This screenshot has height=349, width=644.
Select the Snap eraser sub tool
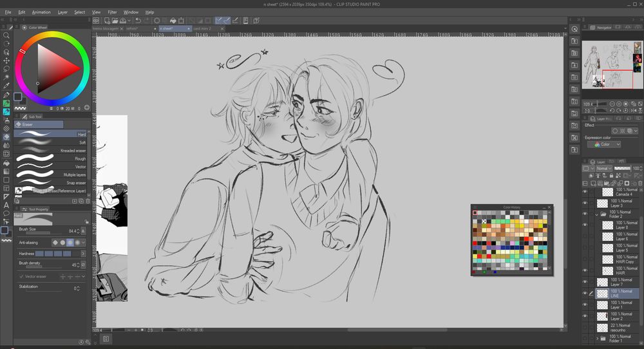point(50,183)
